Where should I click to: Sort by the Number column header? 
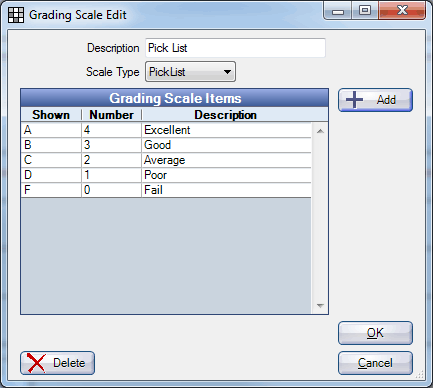point(111,115)
